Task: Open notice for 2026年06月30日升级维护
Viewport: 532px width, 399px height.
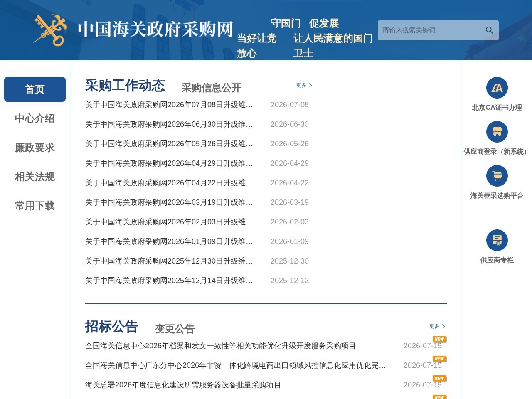Action: pyautogui.click(x=169, y=124)
